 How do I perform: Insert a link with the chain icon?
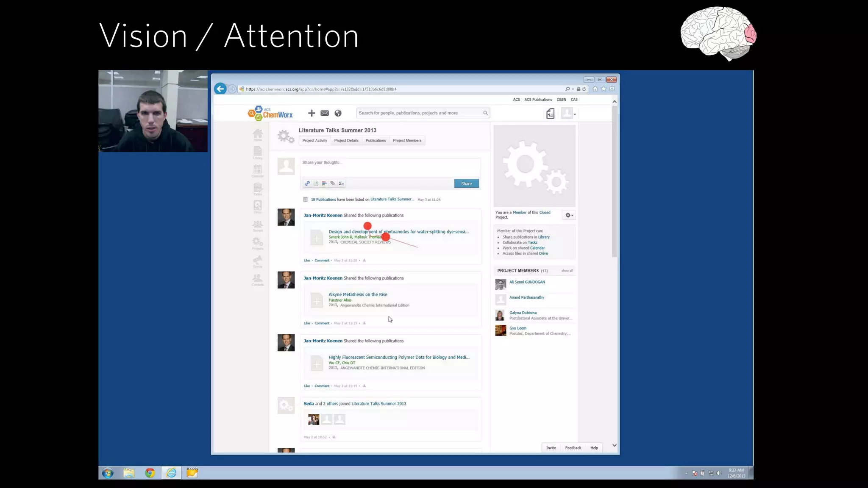coord(307,183)
